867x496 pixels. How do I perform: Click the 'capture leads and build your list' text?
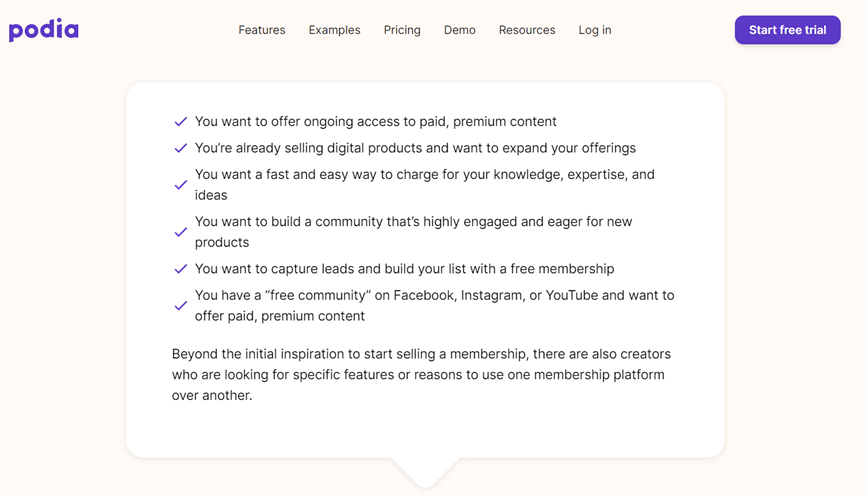(x=404, y=269)
